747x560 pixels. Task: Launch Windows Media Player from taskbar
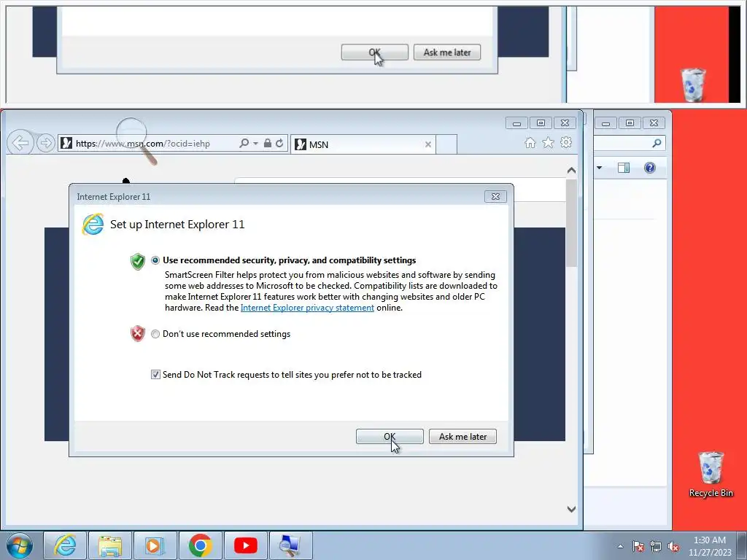point(155,545)
